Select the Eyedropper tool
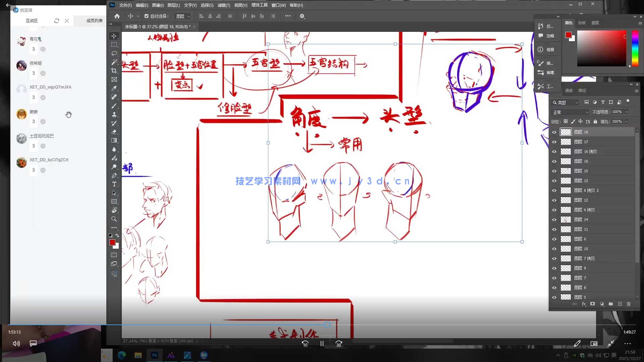This screenshot has height=362, width=644. pyautogui.click(x=114, y=88)
